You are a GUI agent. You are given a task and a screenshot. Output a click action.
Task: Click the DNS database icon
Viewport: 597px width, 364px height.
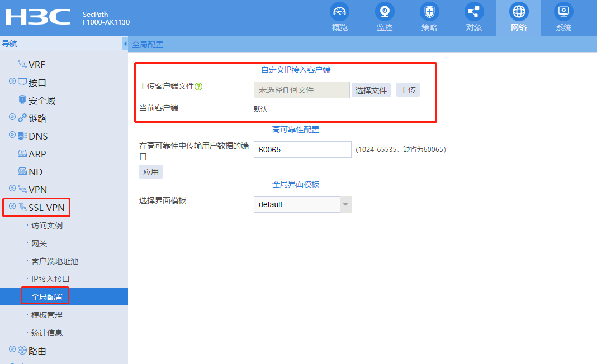click(x=22, y=136)
